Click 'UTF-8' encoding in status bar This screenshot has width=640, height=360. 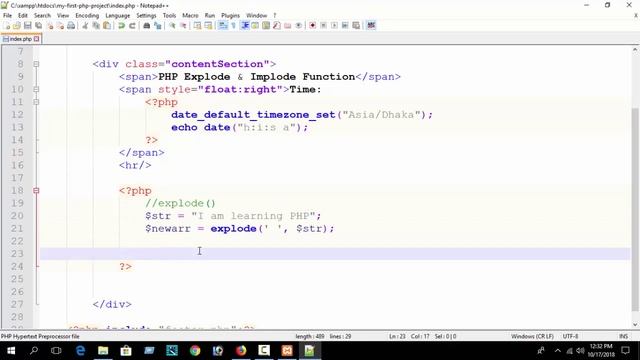click(570, 336)
